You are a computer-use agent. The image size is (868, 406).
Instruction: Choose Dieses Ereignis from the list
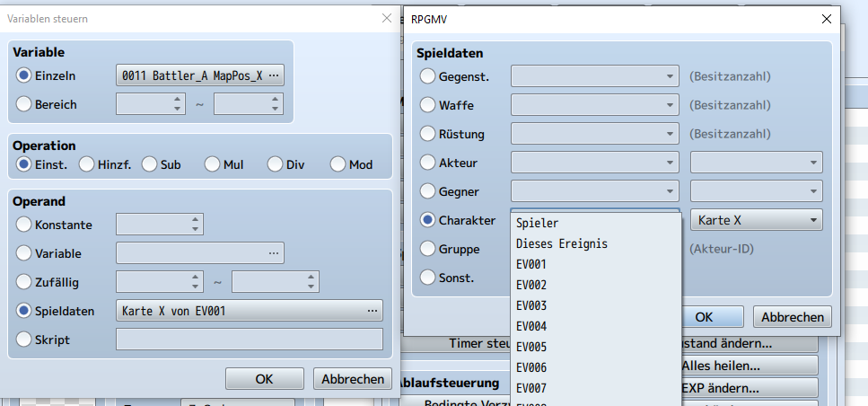point(596,243)
